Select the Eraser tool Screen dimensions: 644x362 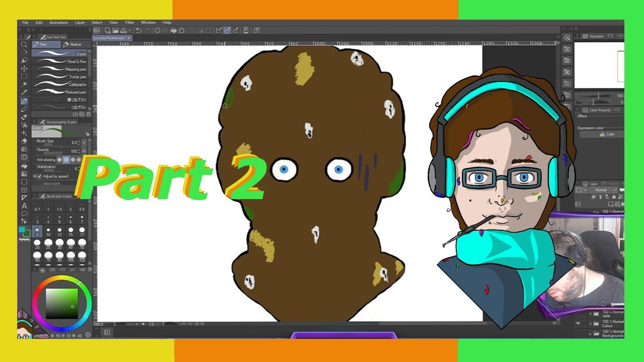tap(24, 141)
